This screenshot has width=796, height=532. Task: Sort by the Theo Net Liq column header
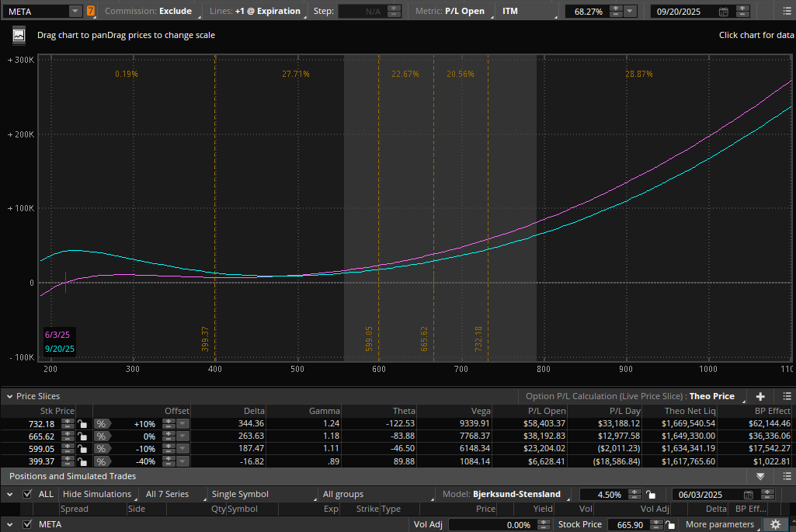click(690, 411)
